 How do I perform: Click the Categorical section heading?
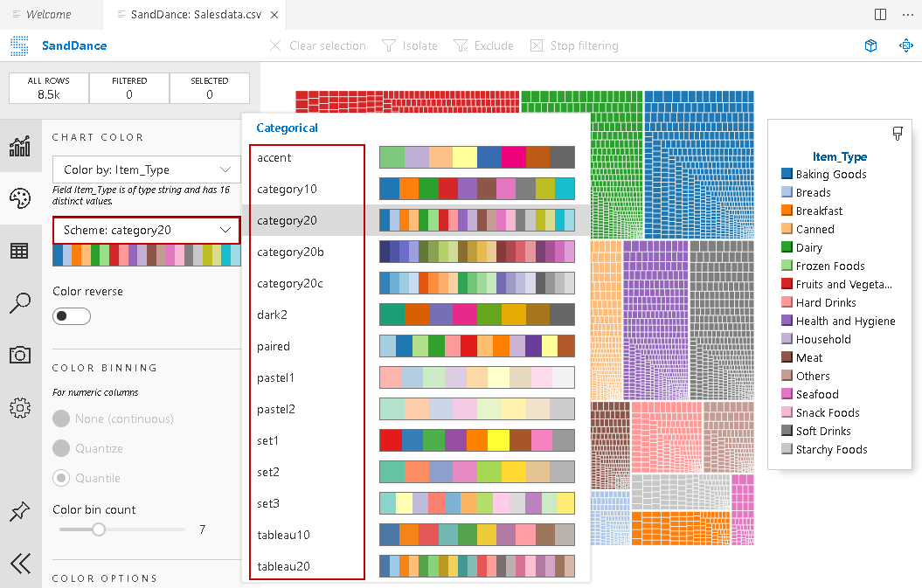click(x=287, y=128)
